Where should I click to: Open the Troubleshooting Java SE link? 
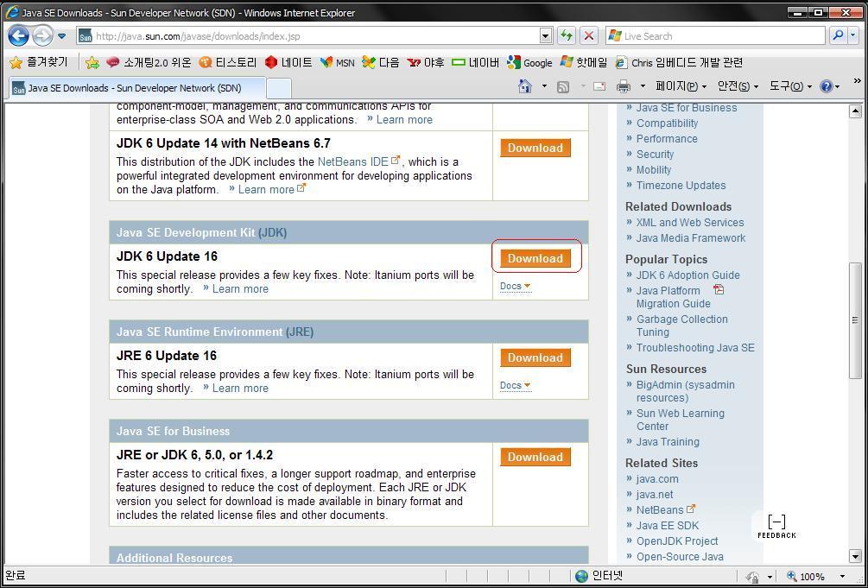click(694, 348)
